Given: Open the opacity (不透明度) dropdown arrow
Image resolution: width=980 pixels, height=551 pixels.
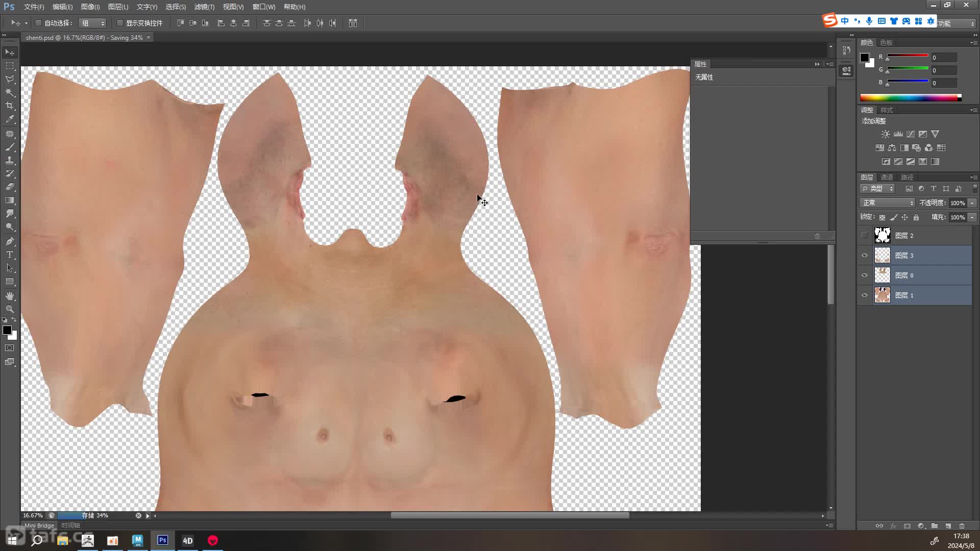Looking at the screenshot, I should tap(972, 203).
